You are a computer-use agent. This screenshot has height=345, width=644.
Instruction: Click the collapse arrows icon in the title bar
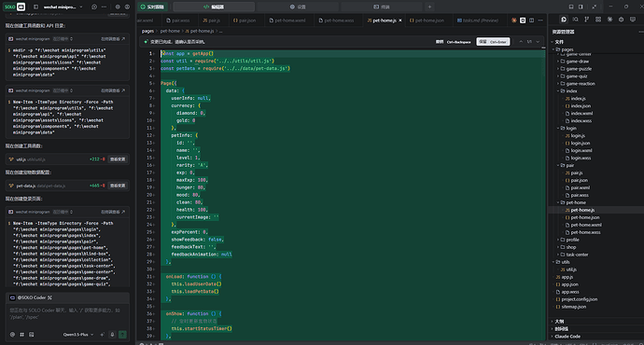pyautogui.click(x=595, y=7)
